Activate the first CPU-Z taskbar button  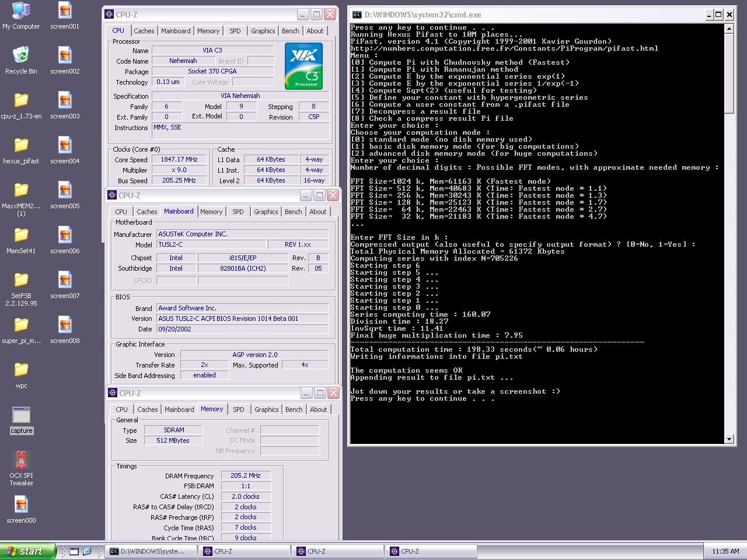click(244, 551)
